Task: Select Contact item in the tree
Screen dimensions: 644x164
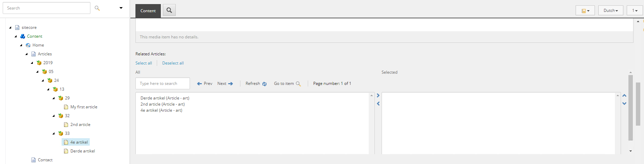Action: point(45,160)
